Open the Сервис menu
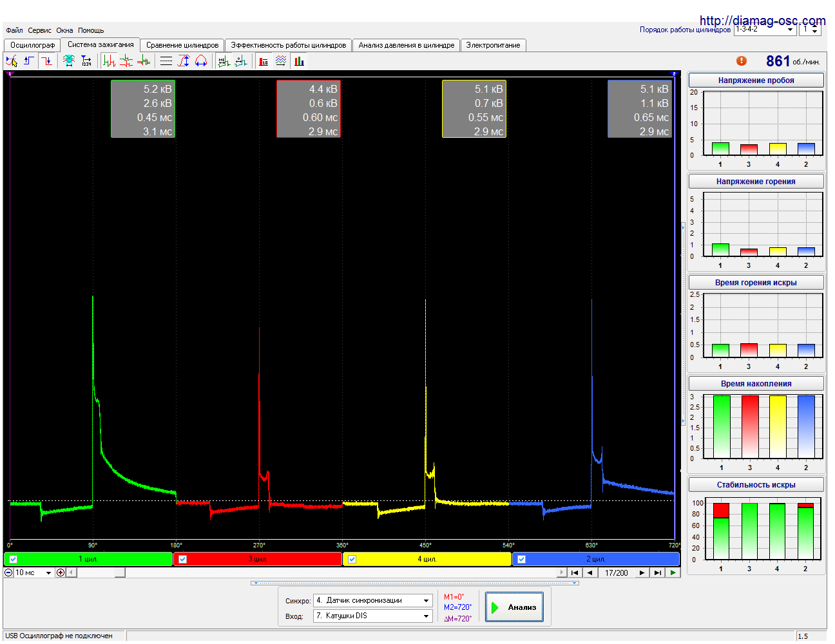This screenshot has height=644, width=835. 39,30
